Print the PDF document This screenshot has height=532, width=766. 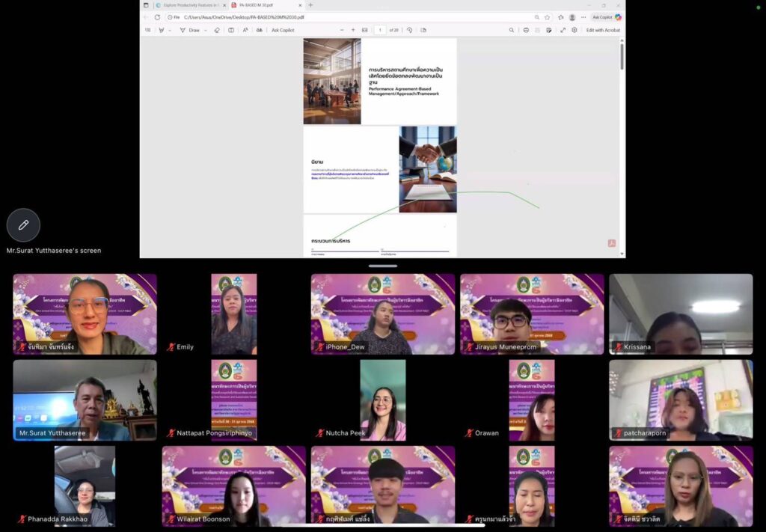[526, 31]
